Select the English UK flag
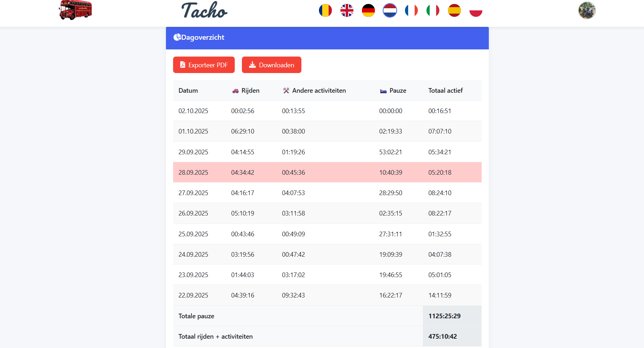 click(347, 10)
